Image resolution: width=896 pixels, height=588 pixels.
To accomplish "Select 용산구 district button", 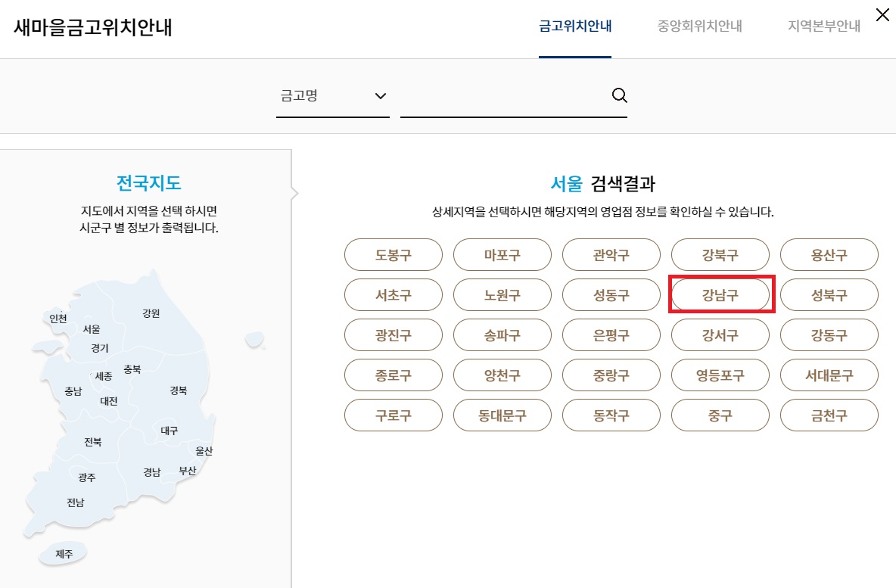I will [829, 255].
